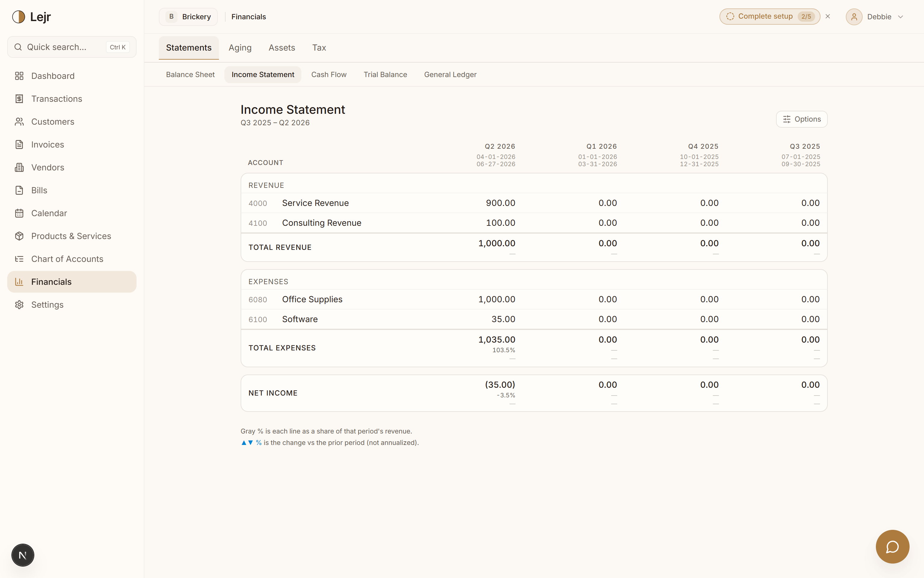Screen dimensions: 924x578
Task: Open the Trial Balance statement
Action: [385, 75]
